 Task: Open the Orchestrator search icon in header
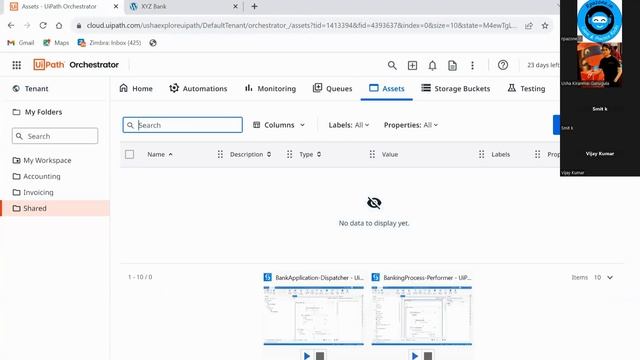(392, 65)
